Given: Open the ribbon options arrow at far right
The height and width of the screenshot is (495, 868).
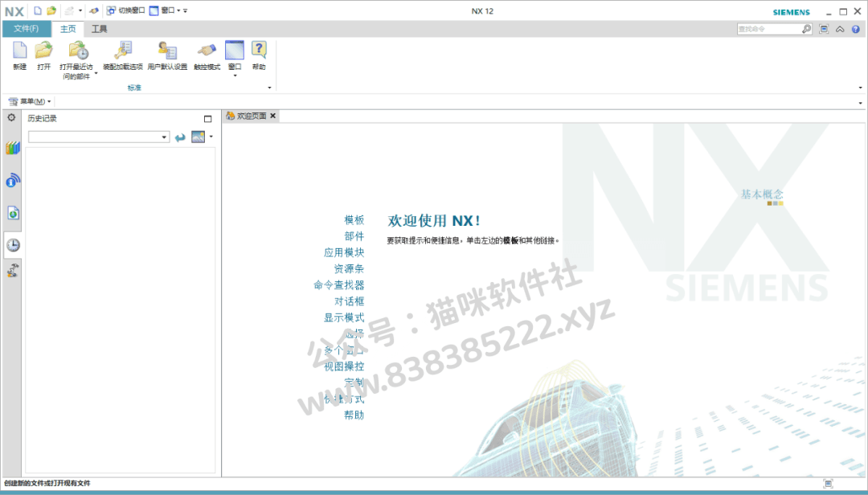Looking at the screenshot, I should [860, 88].
